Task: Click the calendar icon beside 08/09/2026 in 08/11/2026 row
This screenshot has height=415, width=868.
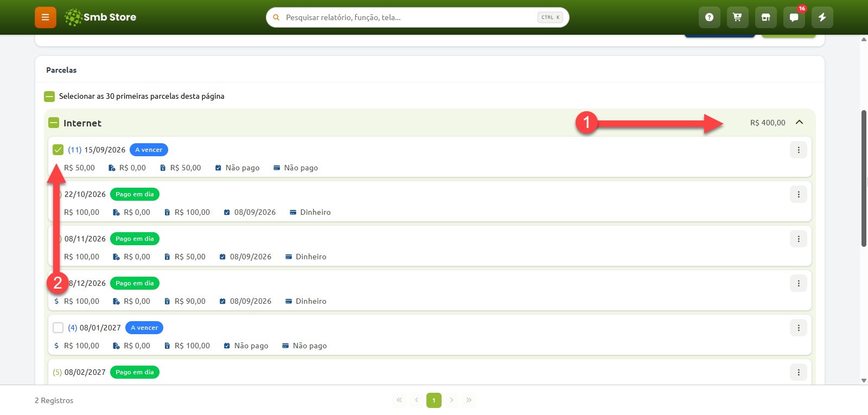Action: 222,257
